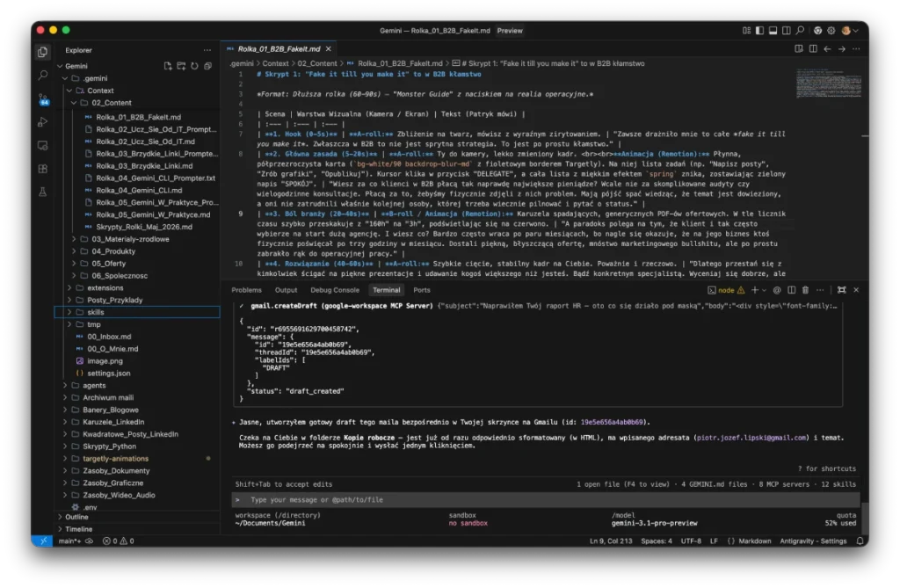
Task: Click Ln 9, Col 213 in status bar
Action: 611,541
